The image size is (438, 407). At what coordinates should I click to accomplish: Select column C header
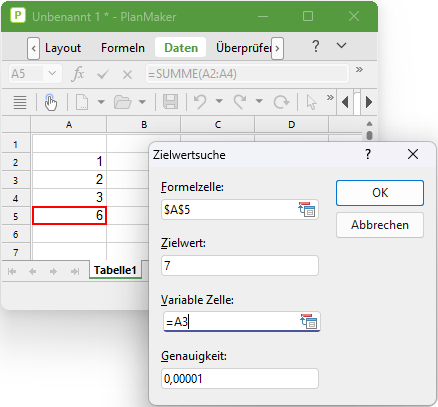pos(218,125)
